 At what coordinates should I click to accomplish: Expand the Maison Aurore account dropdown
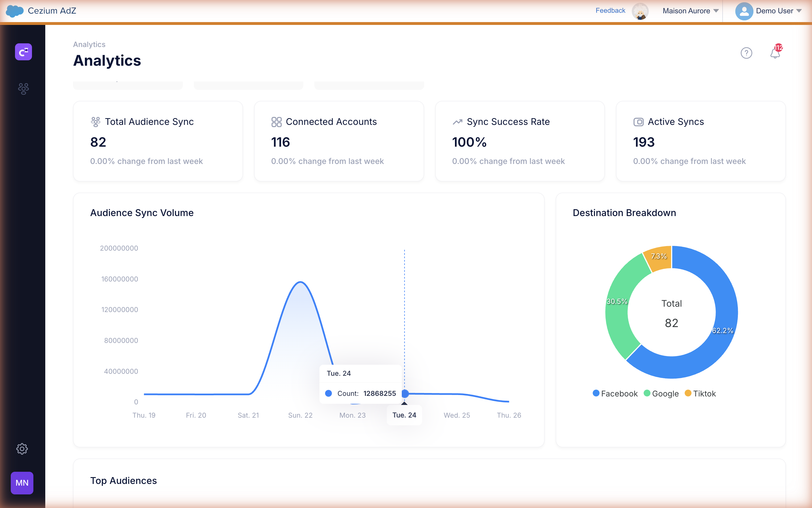point(691,11)
